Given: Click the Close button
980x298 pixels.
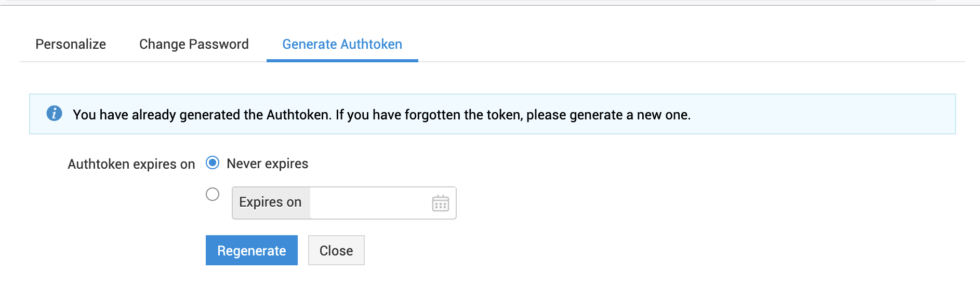Looking at the screenshot, I should 336,251.
